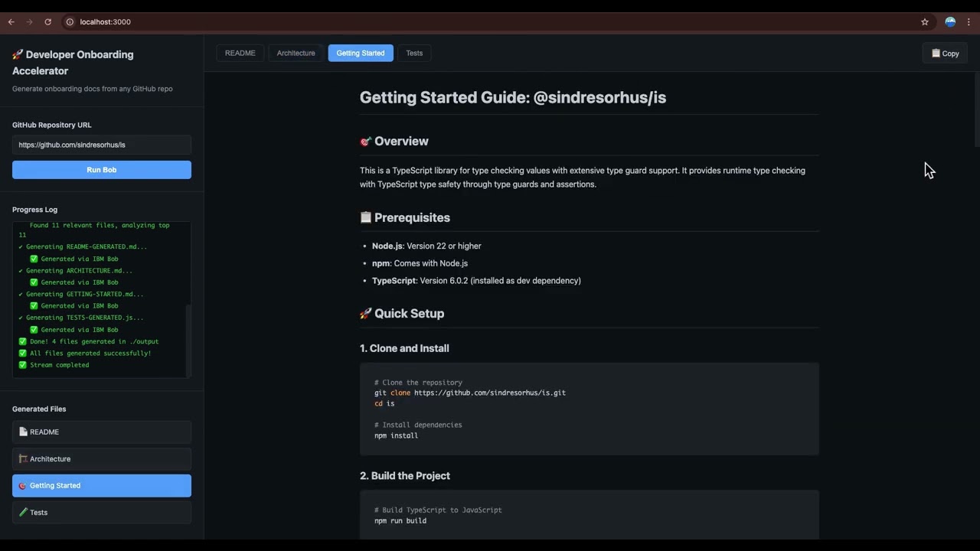Click the "npm install" code line
Viewport: 980px width, 551px height.
coord(396,435)
